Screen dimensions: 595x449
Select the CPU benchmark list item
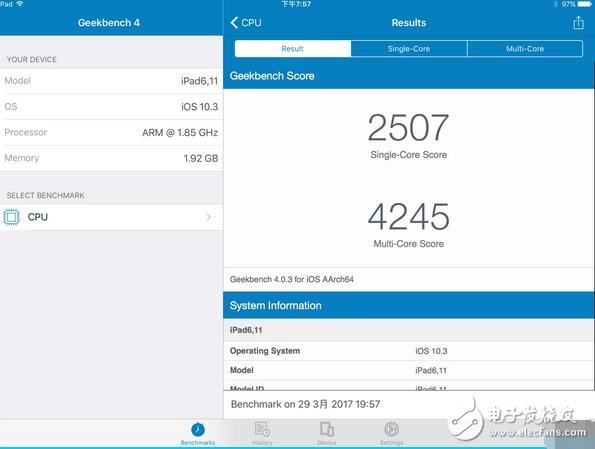pyautogui.click(x=112, y=217)
